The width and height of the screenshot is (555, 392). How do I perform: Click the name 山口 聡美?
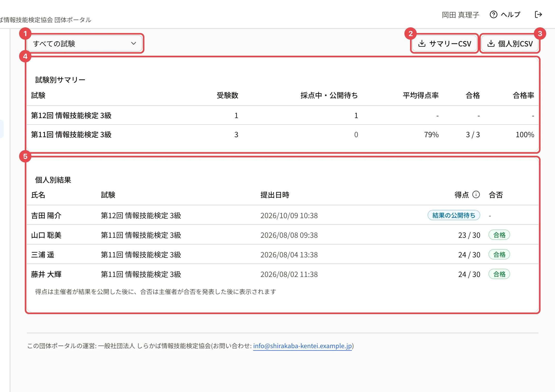tap(46, 235)
